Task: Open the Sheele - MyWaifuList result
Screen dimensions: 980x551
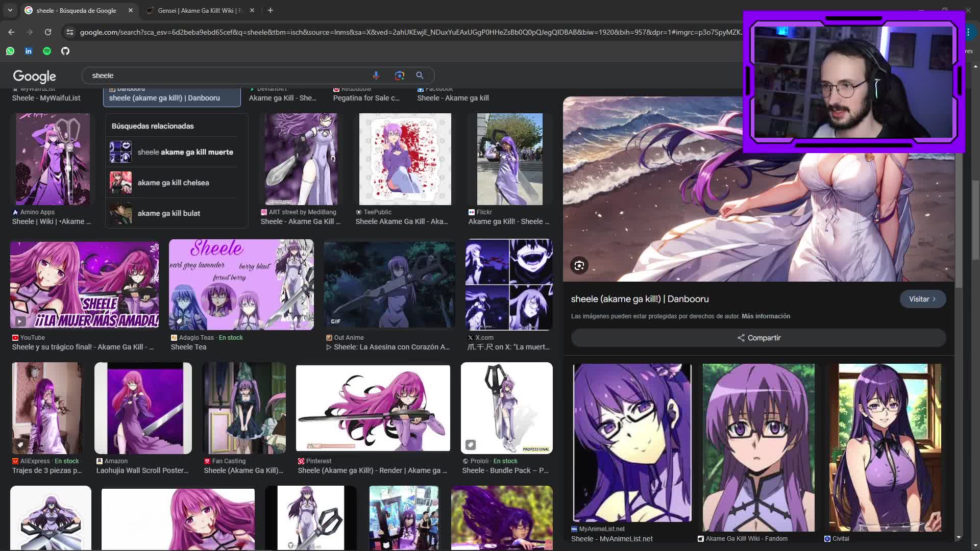Action: point(46,98)
